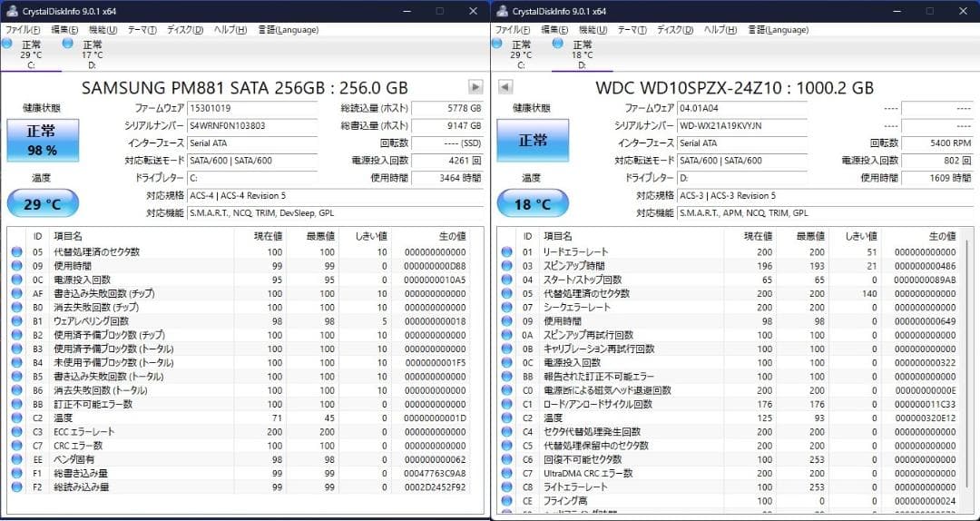Click 代替処理保留中のセクタ数 row text

coord(595,446)
